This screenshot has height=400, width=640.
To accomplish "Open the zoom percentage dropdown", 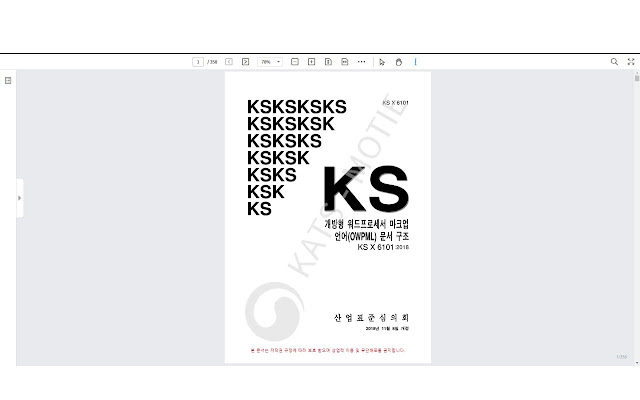I will [x=270, y=62].
